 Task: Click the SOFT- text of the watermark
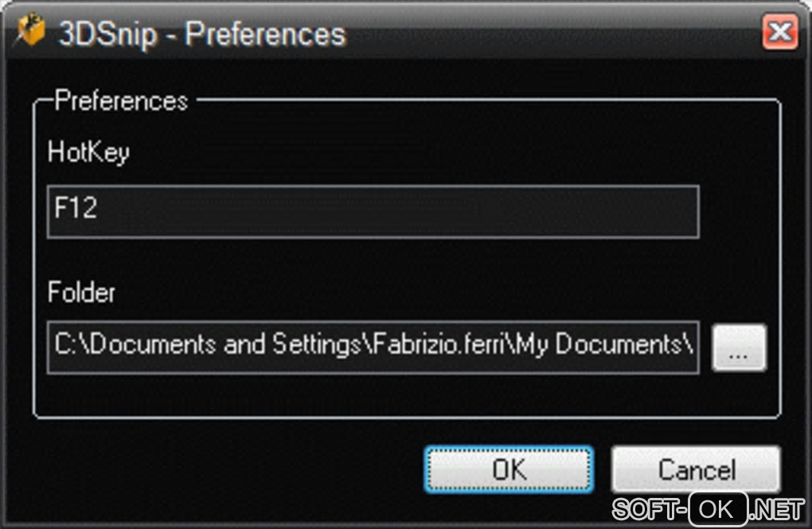tap(648, 508)
